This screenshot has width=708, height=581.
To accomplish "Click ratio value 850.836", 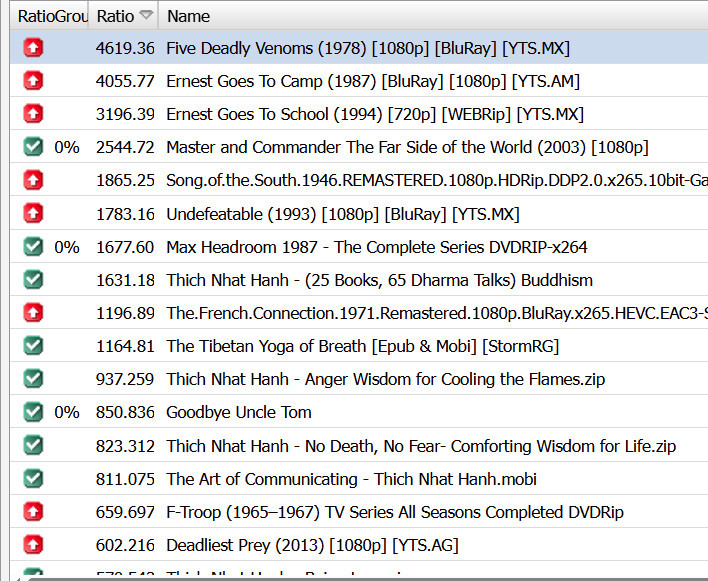I will (x=125, y=412).
